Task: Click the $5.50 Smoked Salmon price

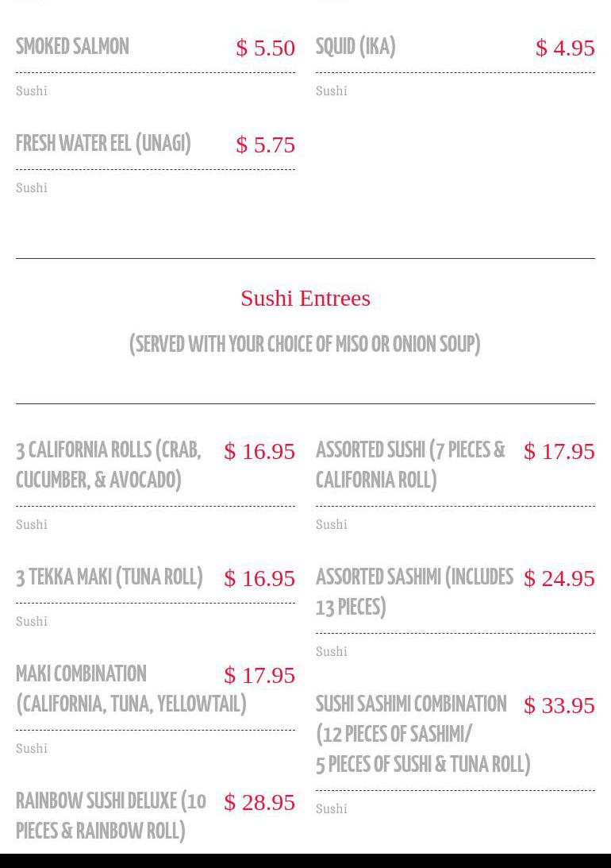Action: tap(266, 48)
